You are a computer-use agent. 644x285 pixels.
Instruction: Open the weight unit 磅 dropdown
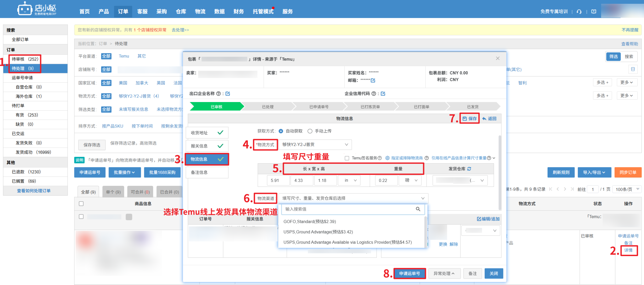tap(410, 180)
